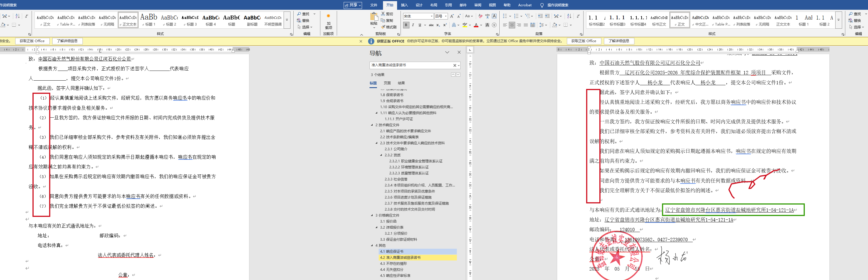Toggle Center alignment
The width and height of the screenshot is (868, 280).
(x=512, y=25)
